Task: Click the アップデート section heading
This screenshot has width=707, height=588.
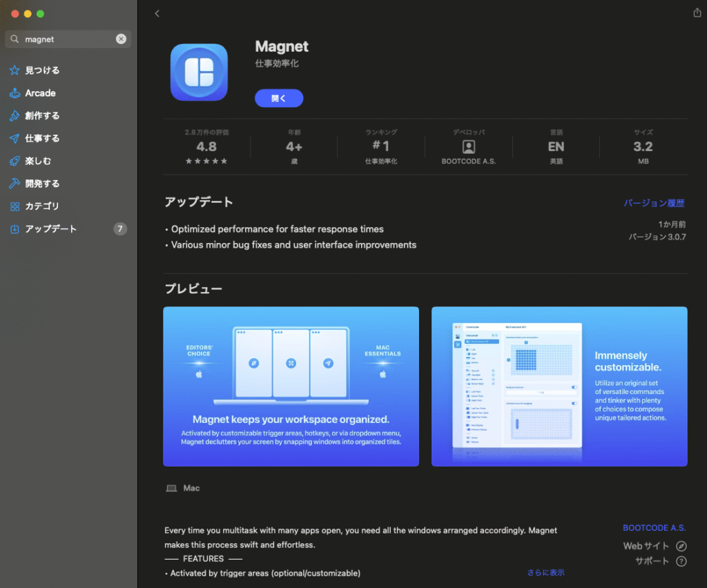Action: [x=198, y=202]
